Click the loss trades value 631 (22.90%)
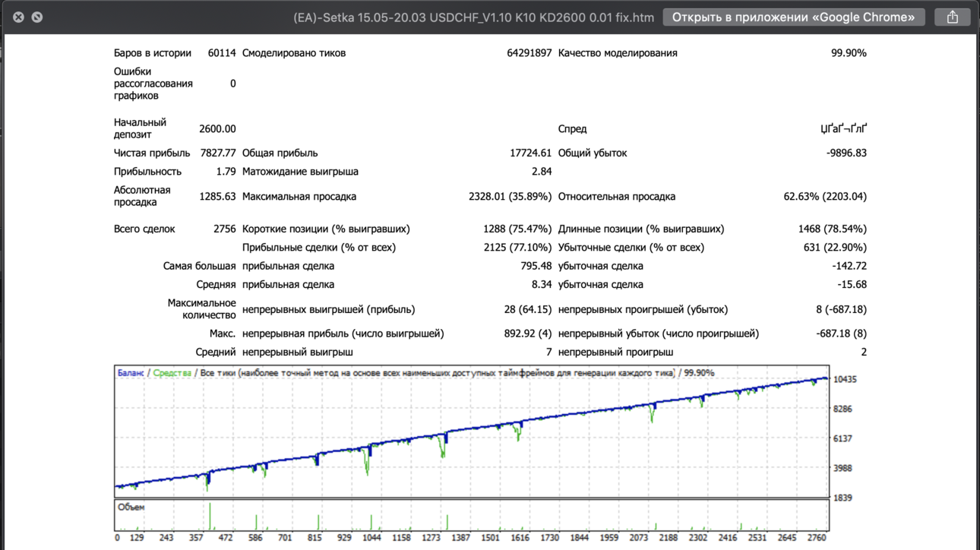 pos(836,248)
